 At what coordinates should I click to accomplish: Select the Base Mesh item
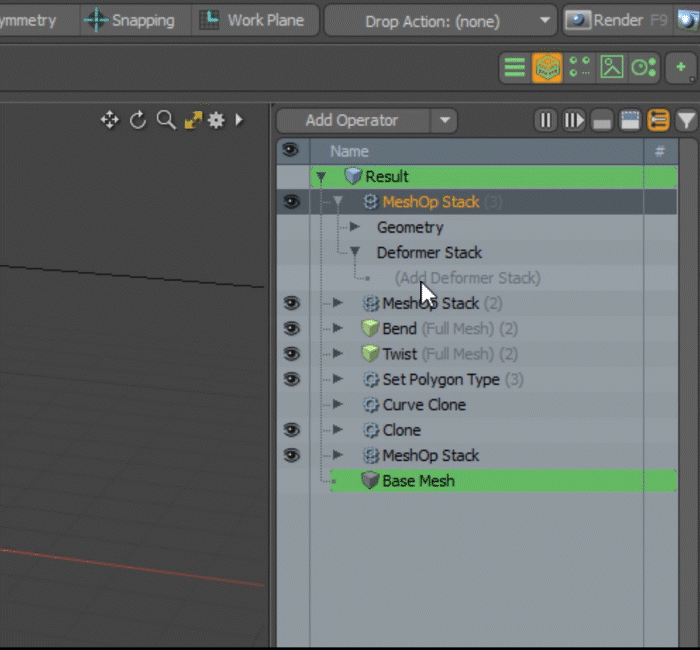(x=418, y=481)
